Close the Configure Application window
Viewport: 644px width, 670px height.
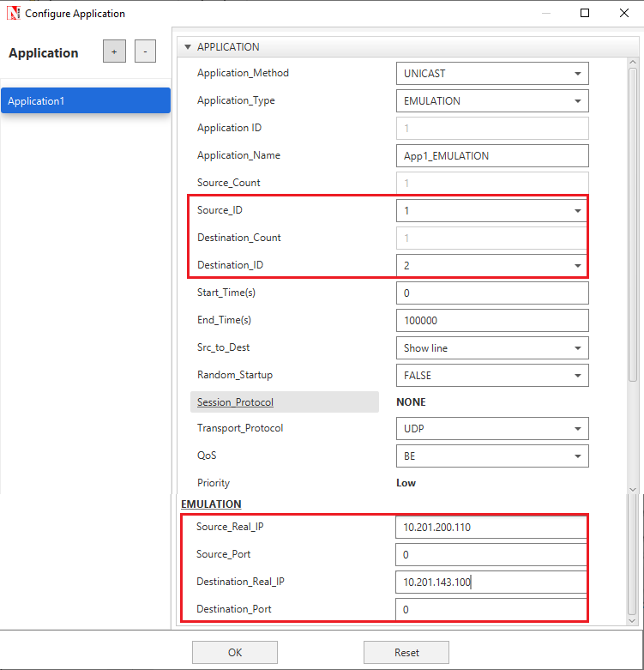pos(624,13)
